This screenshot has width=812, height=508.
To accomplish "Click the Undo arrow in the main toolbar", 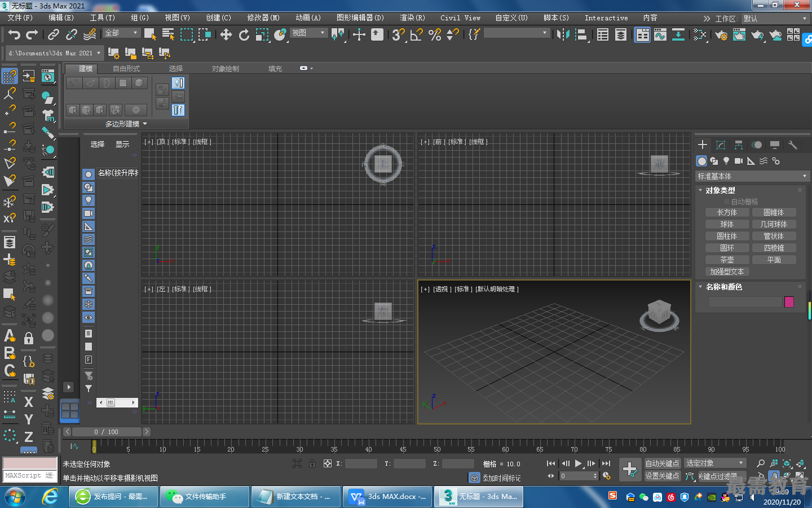I will 14,35.
